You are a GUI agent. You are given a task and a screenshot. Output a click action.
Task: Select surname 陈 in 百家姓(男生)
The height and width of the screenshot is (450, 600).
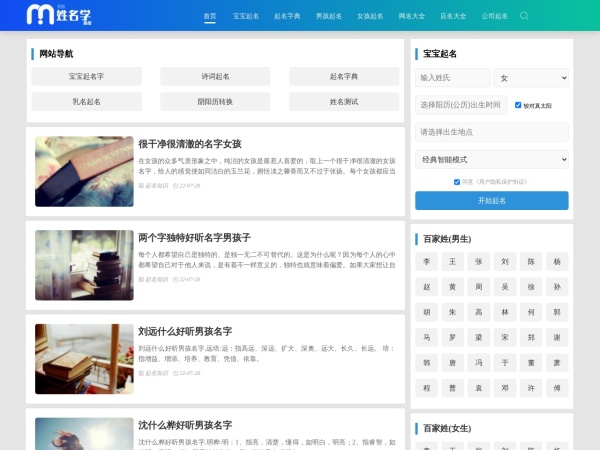531,262
